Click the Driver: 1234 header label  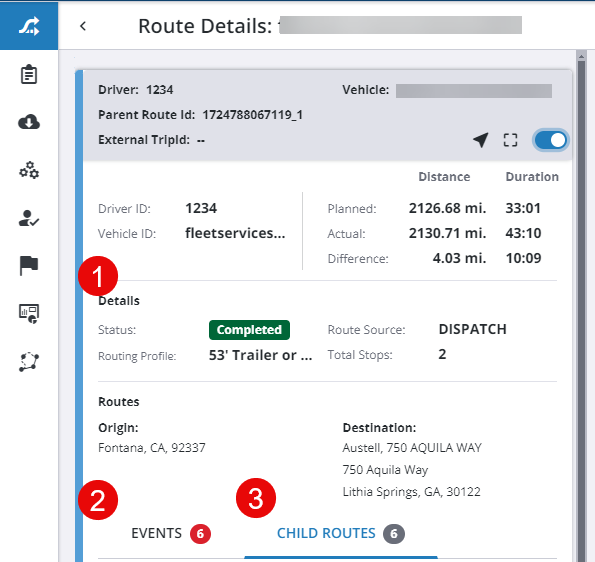(x=136, y=90)
